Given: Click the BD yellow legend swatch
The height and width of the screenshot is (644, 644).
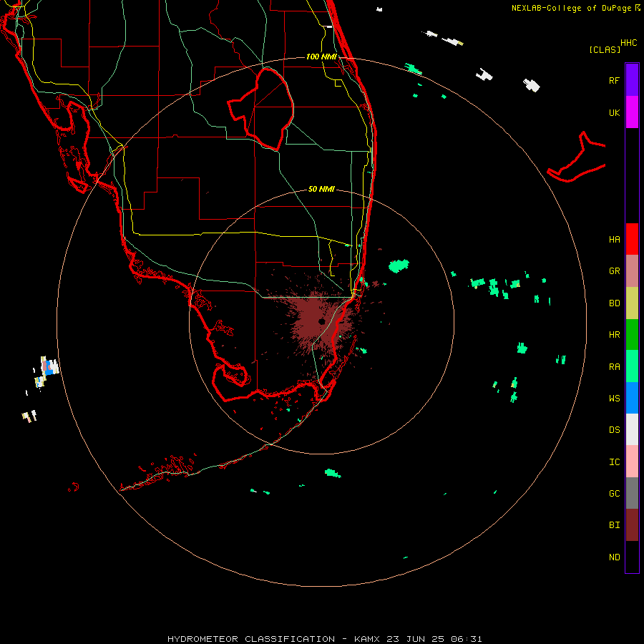Looking at the screenshot, I should pyautogui.click(x=632, y=303).
